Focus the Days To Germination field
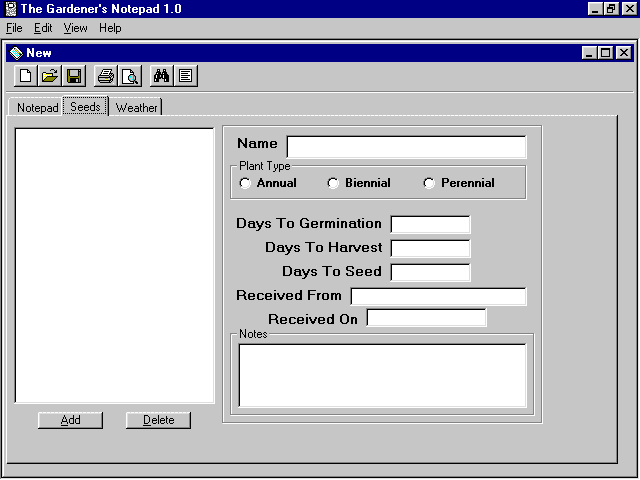Screen dimensions: 640x480 pyautogui.click(x=430, y=224)
